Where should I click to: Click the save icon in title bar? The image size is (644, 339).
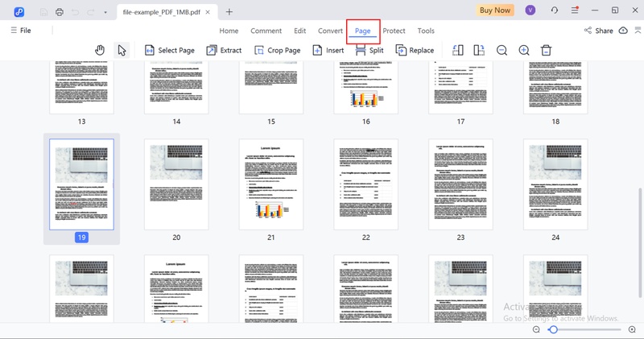[x=43, y=12]
